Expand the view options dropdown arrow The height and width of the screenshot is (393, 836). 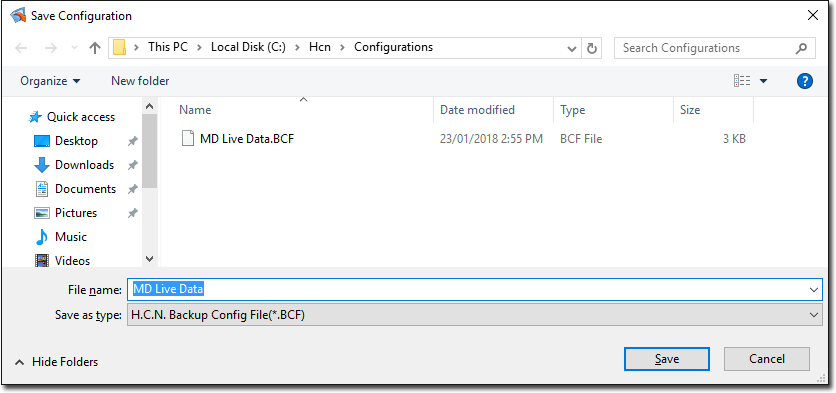coord(763,81)
